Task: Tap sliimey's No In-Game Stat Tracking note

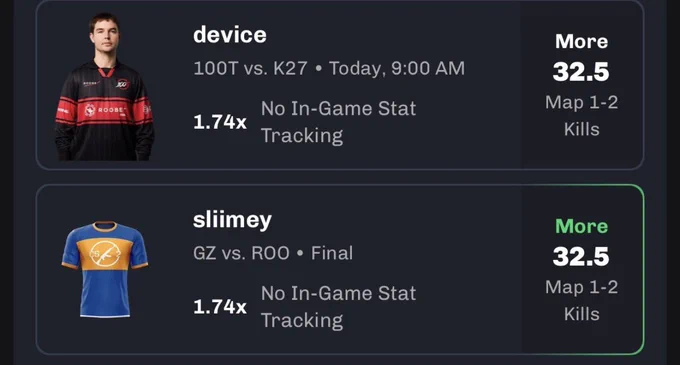Action: (x=338, y=307)
